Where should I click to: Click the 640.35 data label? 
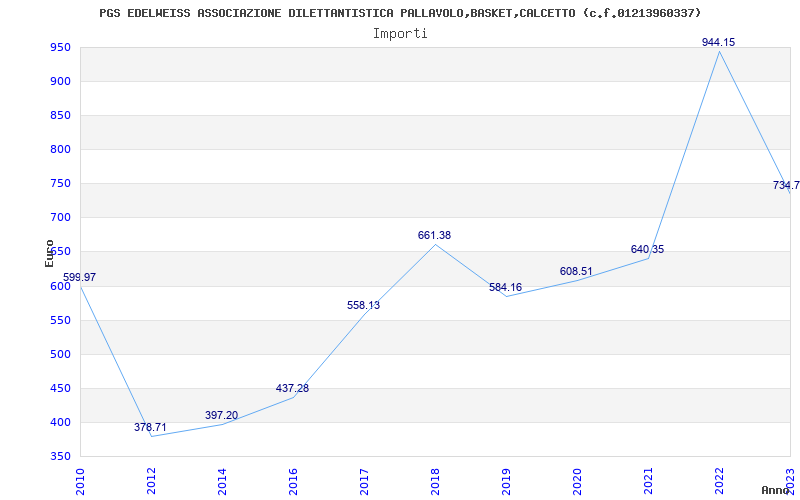[647, 249]
